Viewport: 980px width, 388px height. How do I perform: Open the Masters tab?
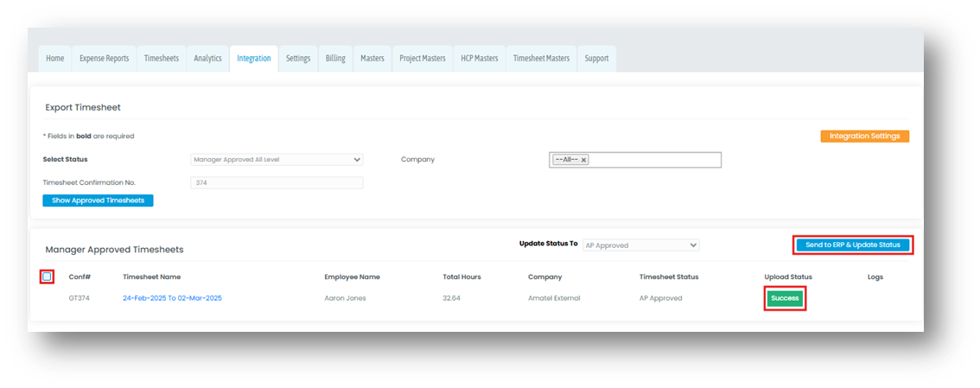(x=372, y=59)
